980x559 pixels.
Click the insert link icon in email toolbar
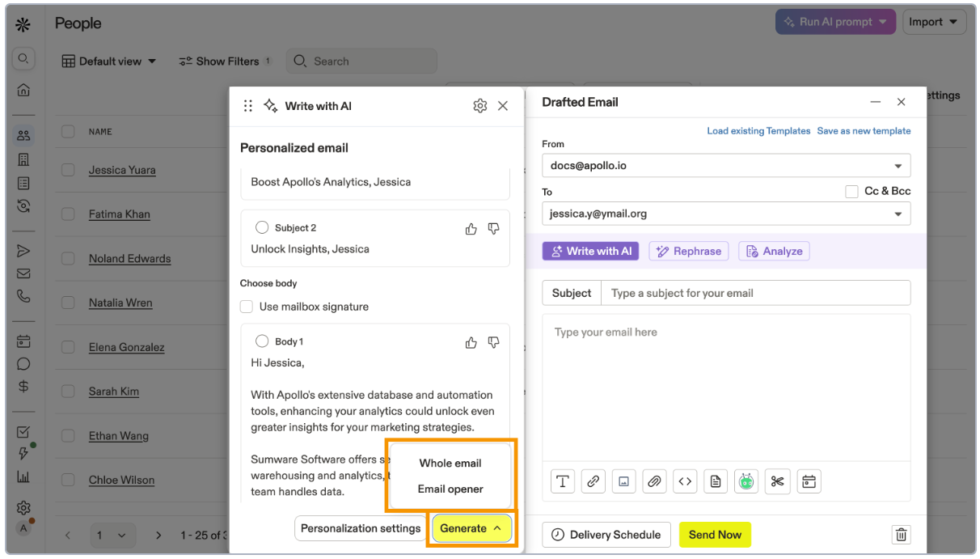(x=593, y=482)
